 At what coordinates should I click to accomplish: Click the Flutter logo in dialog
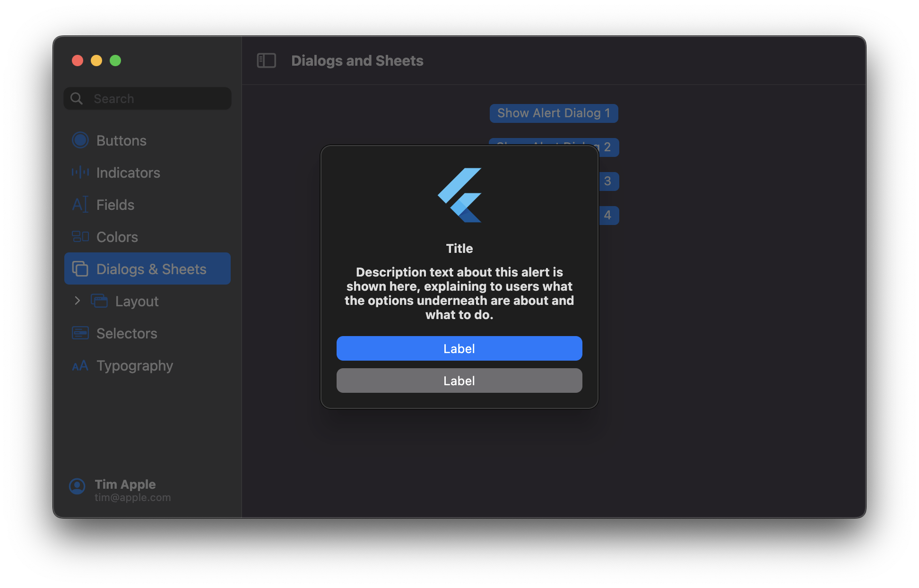coord(459,195)
